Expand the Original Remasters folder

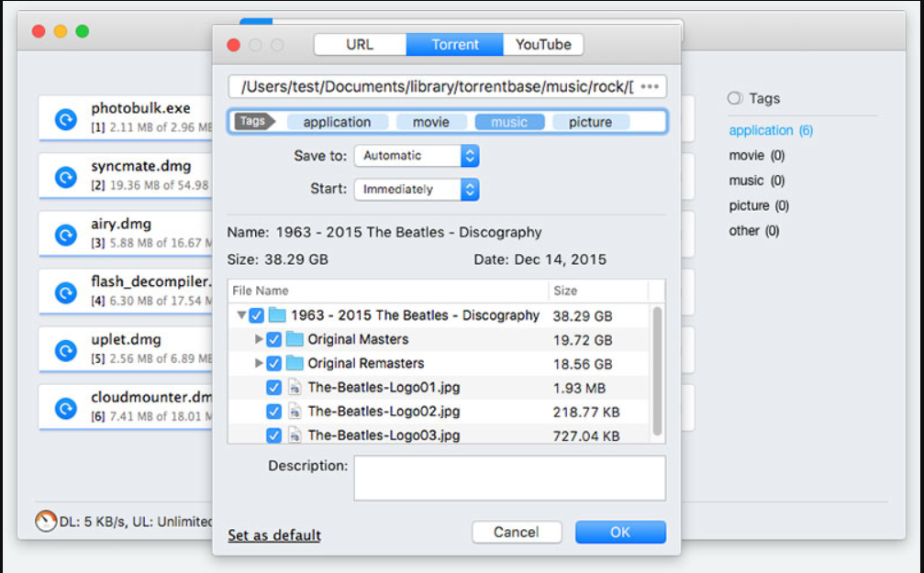(x=258, y=363)
